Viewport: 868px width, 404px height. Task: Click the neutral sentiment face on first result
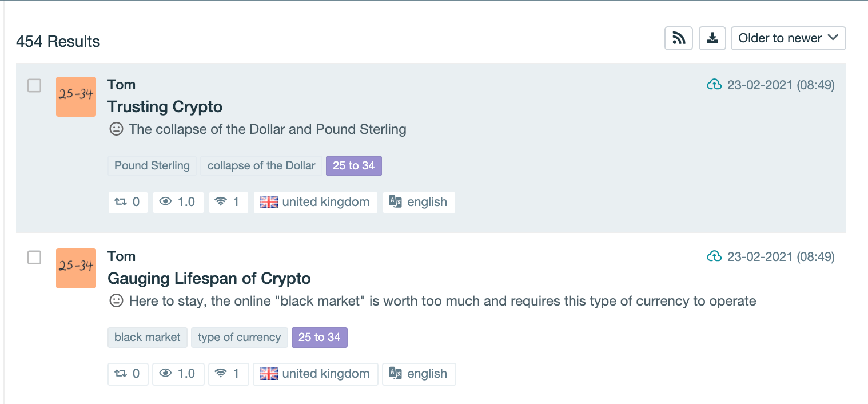116,129
